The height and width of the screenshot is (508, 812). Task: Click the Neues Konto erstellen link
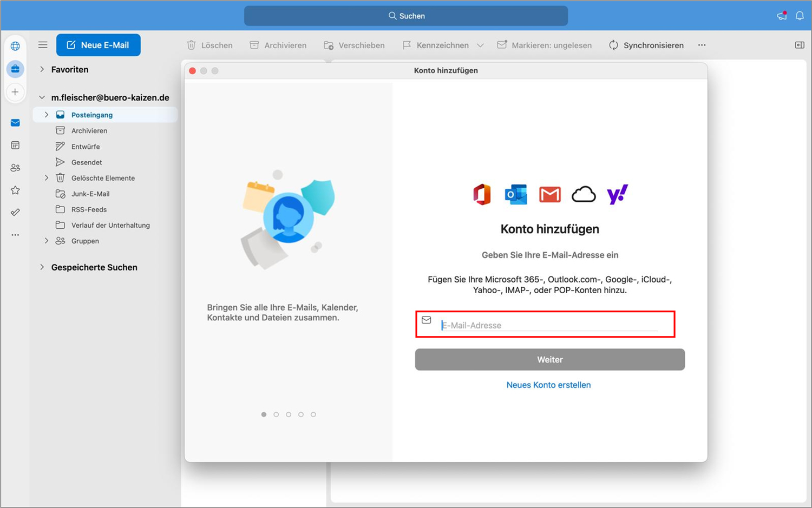click(x=548, y=385)
